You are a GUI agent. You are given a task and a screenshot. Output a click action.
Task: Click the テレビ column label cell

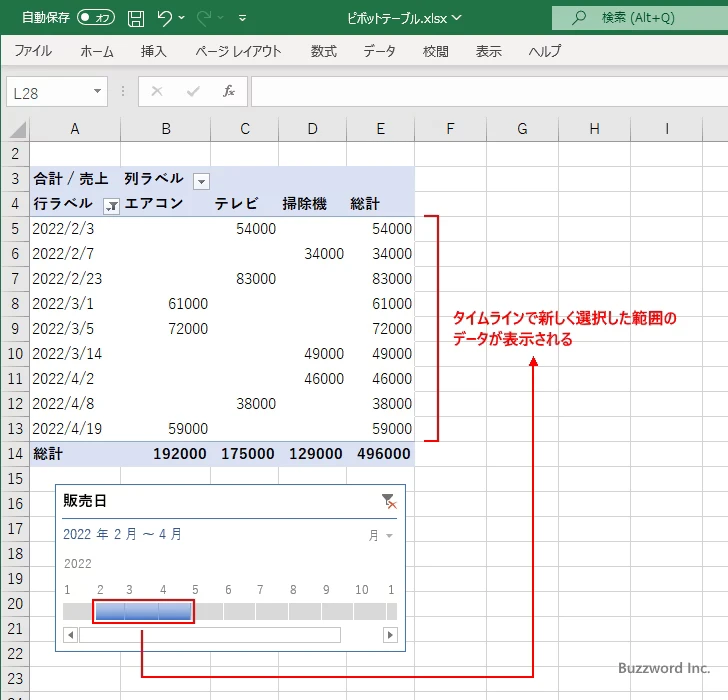click(x=245, y=203)
